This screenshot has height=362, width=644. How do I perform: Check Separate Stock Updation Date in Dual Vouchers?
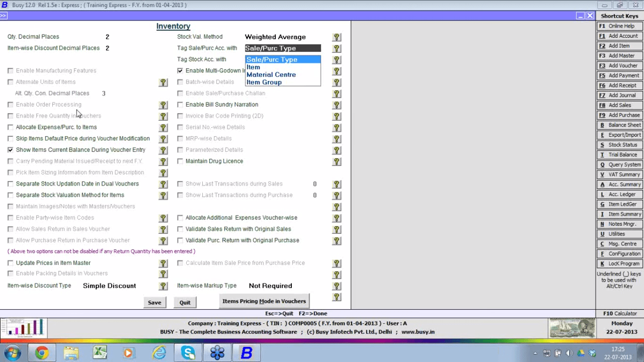tap(10, 184)
